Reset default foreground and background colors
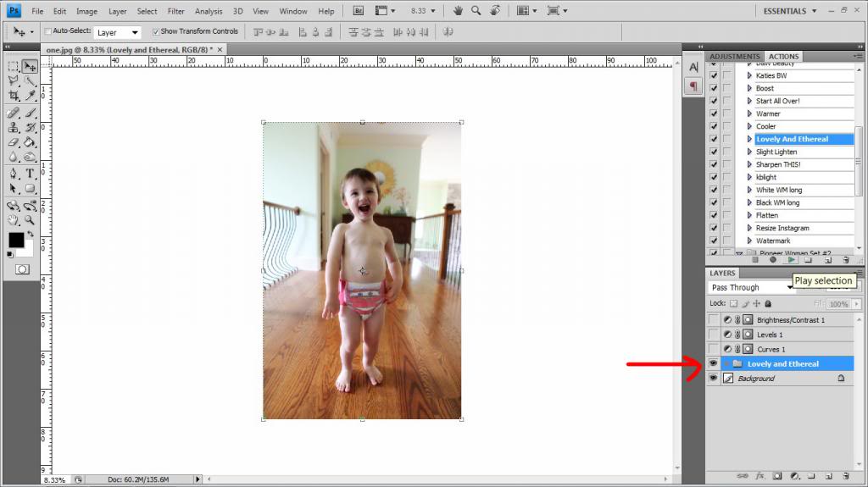868x487 pixels. (x=10, y=255)
